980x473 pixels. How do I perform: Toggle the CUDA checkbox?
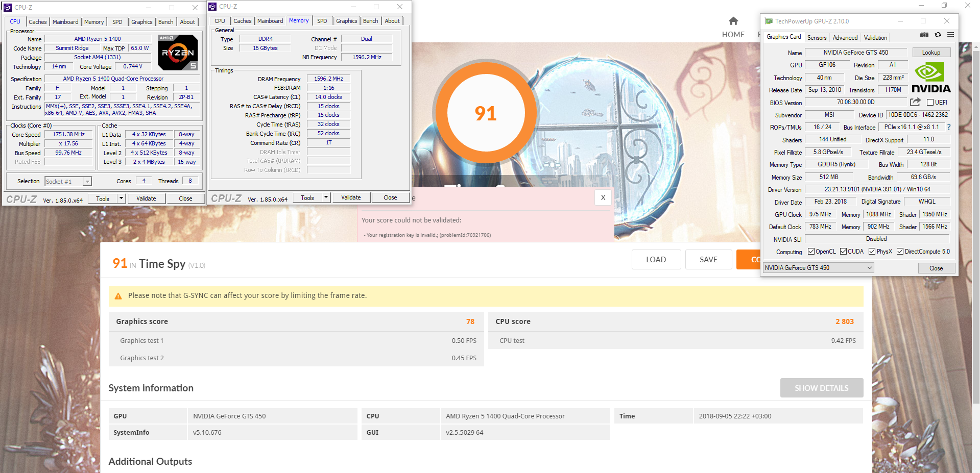(843, 252)
